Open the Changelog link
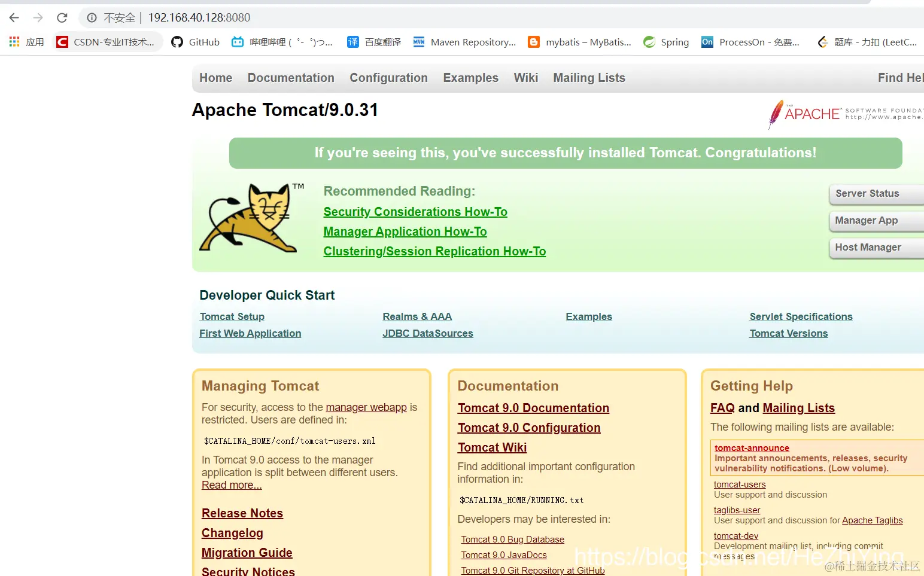 pos(232,533)
